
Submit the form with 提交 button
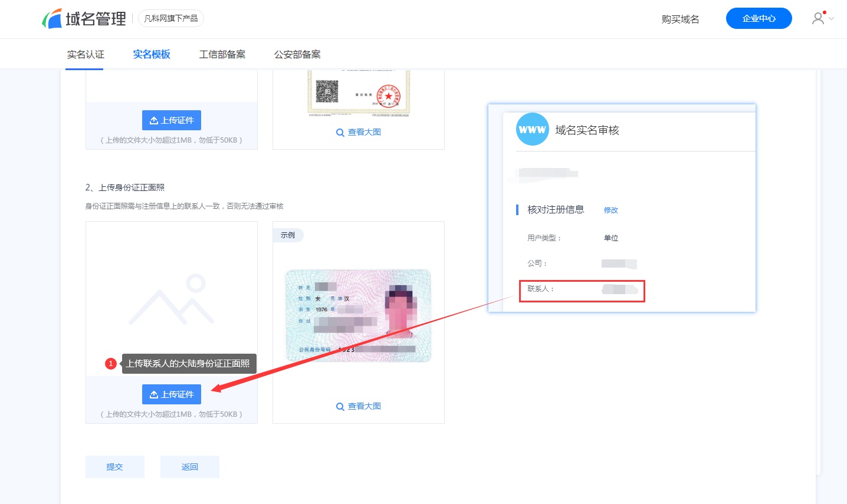pyautogui.click(x=115, y=467)
